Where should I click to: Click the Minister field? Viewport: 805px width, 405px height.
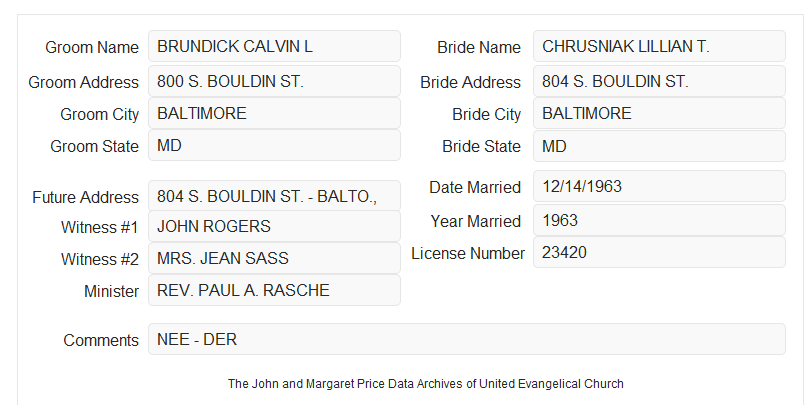pos(274,290)
